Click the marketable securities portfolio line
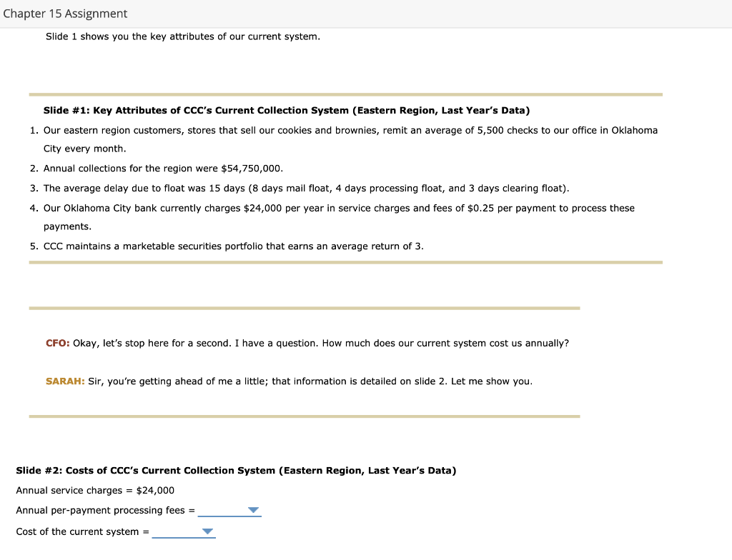Screen dimensions: 732x560 pos(234,246)
